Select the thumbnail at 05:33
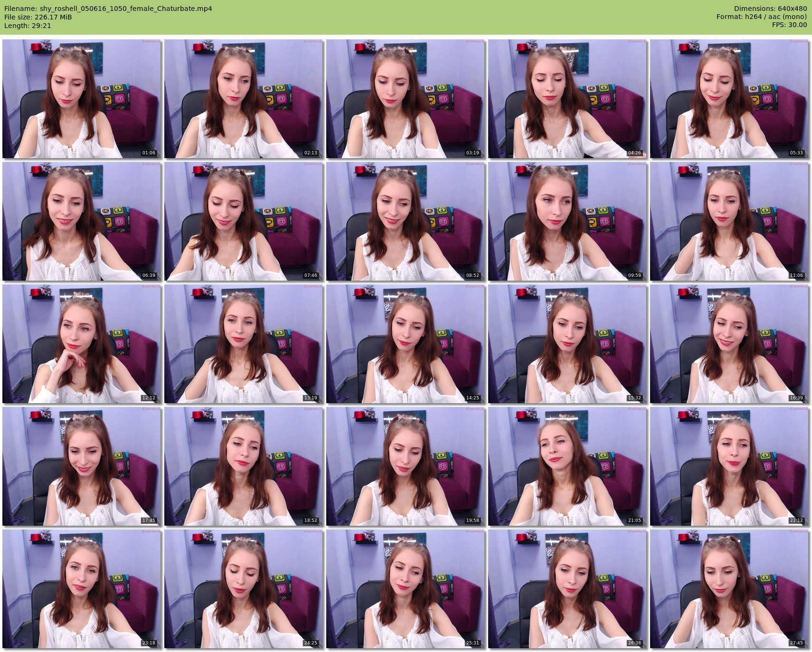This screenshot has width=812, height=652. 729,99
